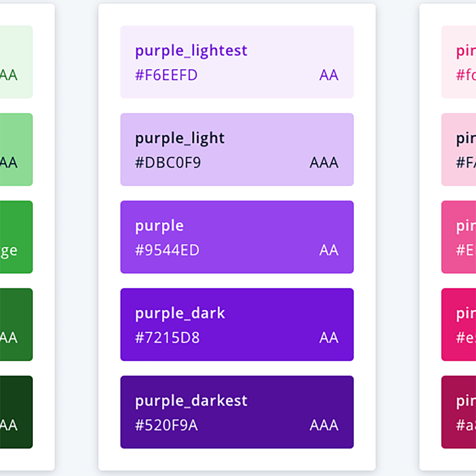
Task: Select the purple_lightest color swatch
Action: click(x=237, y=62)
